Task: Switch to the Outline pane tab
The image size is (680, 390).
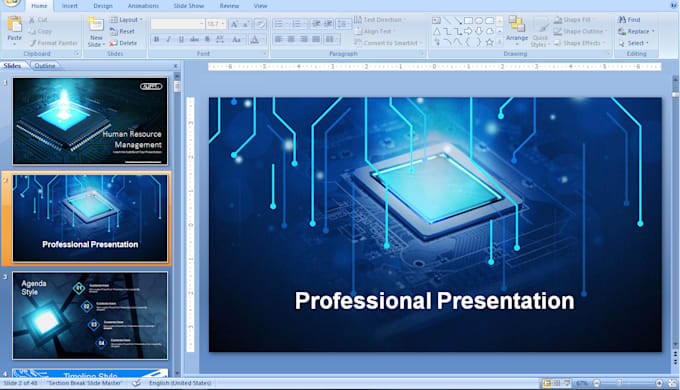Action: point(45,66)
